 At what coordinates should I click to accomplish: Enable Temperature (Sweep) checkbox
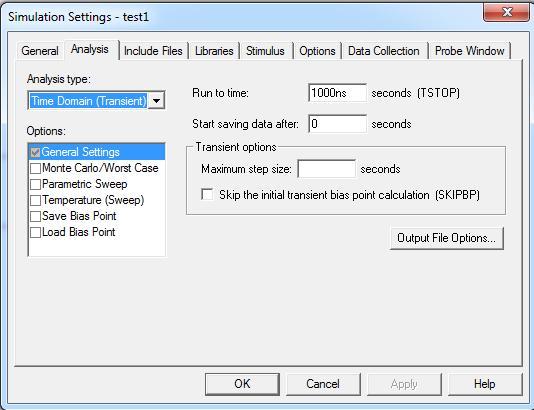point(35,200)
